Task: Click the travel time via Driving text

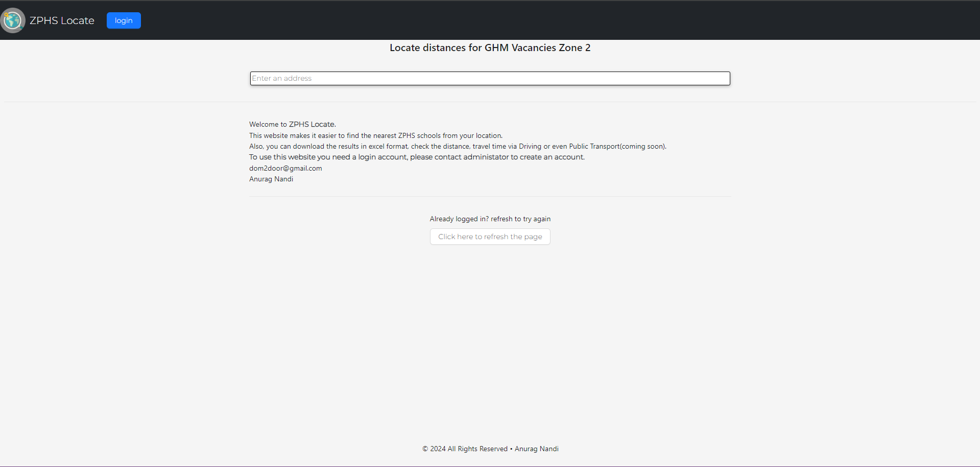Action: tap(507, 146)
